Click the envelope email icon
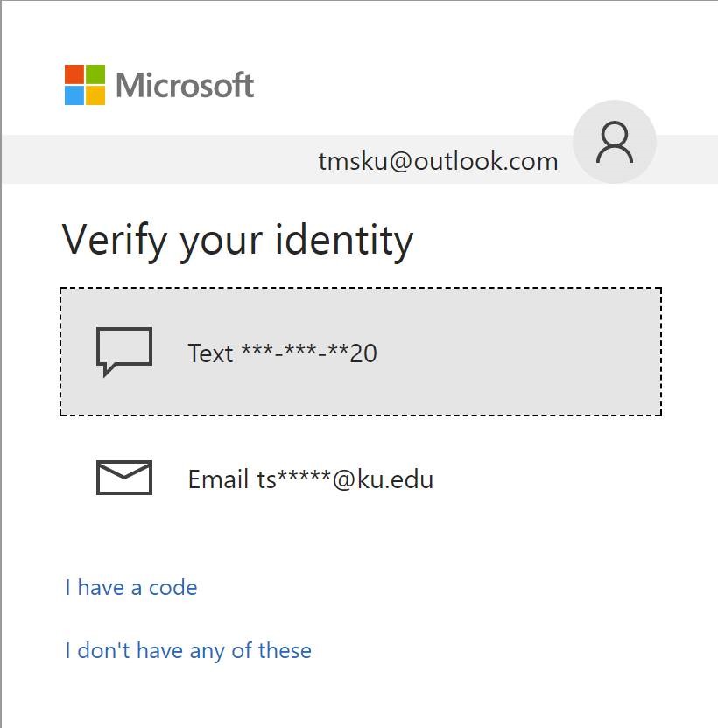 [124, 478]
